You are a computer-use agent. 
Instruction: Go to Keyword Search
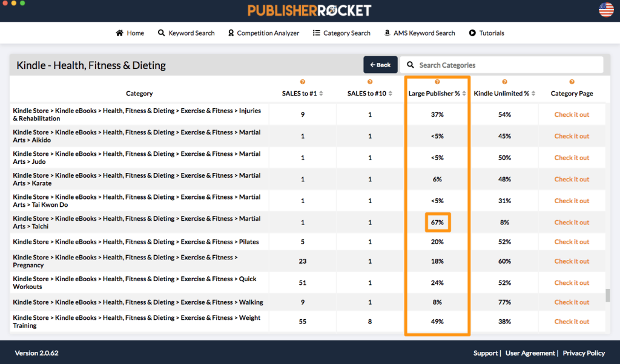point(186,33)
